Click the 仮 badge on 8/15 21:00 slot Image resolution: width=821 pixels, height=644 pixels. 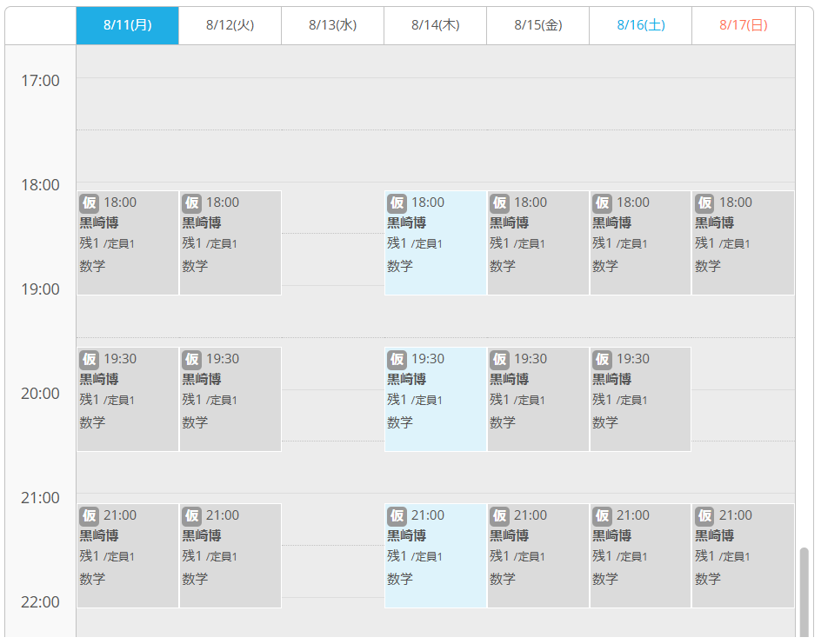[x=499, y=516]
